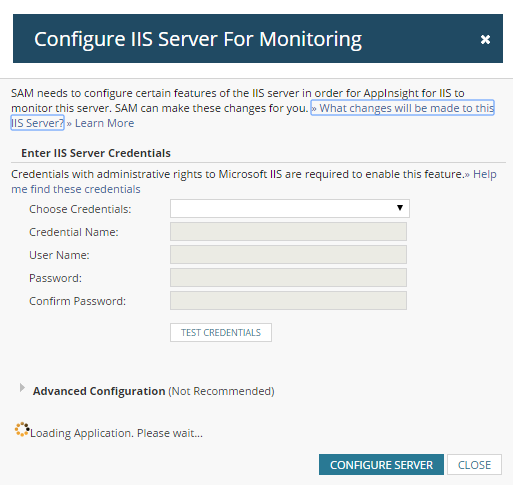Click the Test Credentials button
Screen dimensions: 513x485
[221, 332]
